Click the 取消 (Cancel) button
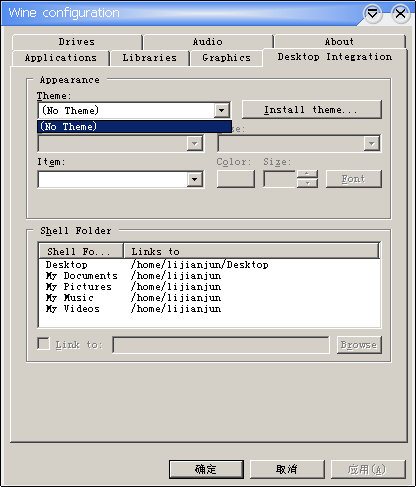 tap(287, 470)
